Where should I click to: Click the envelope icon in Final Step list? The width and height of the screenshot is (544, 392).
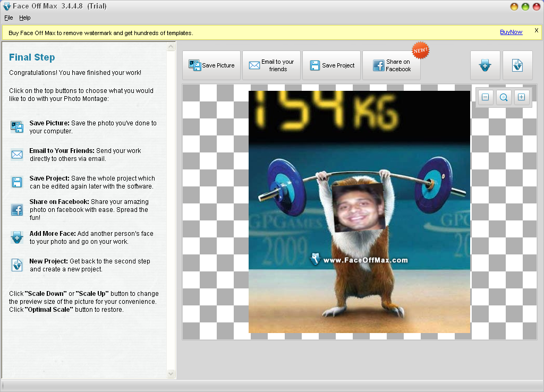pos(17,155)
